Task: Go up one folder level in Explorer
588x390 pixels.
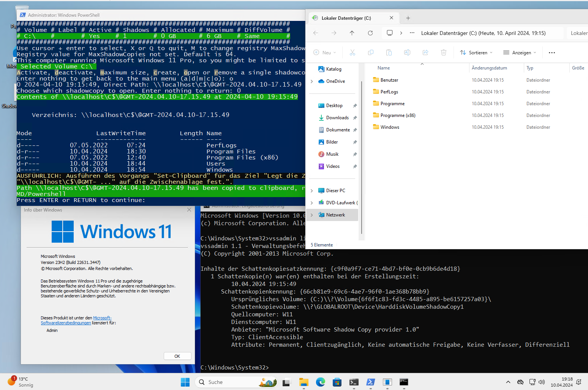Action: pyautogui.click(x=352, y=33)
